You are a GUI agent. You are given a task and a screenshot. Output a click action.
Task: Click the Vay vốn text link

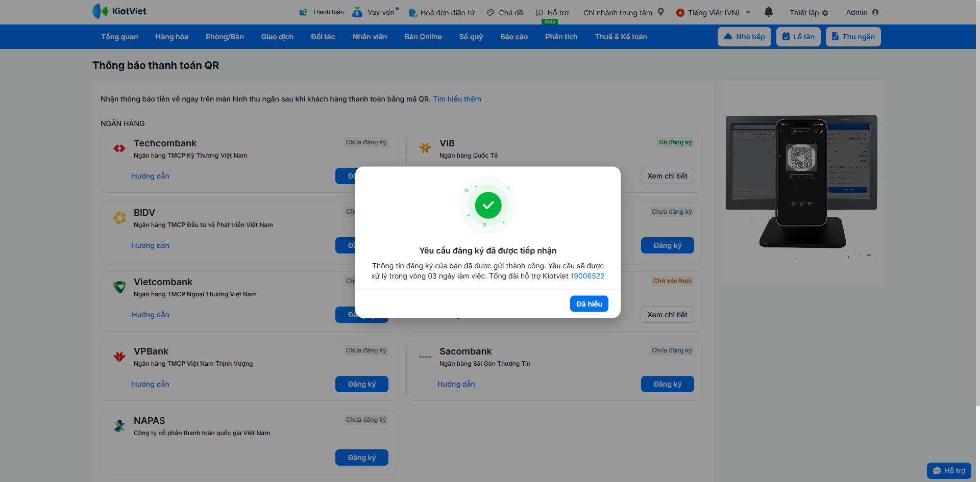(x=381, y=12)
